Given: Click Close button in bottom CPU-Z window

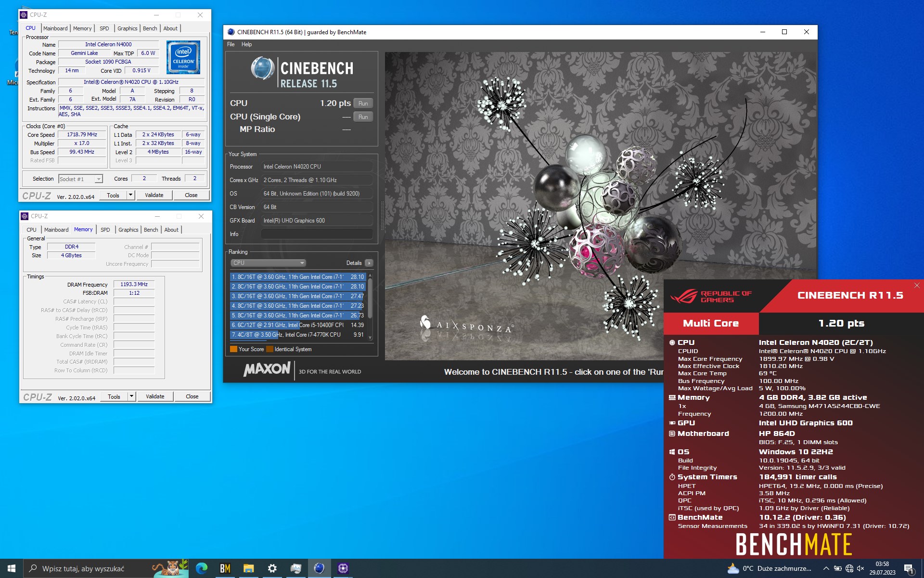Looking at the screenshot, I should coord(192,396).
